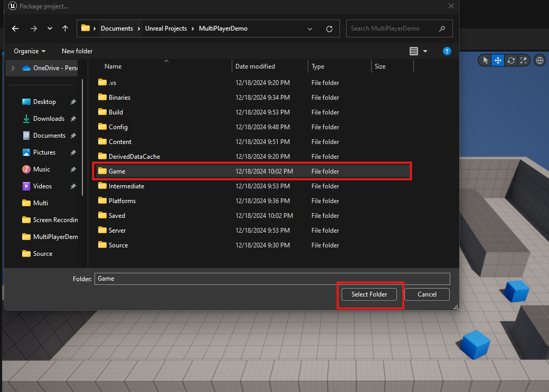Click the refresh button beside address bar
Viewport: 549px width, 392px height.
[x=329, y=28]
